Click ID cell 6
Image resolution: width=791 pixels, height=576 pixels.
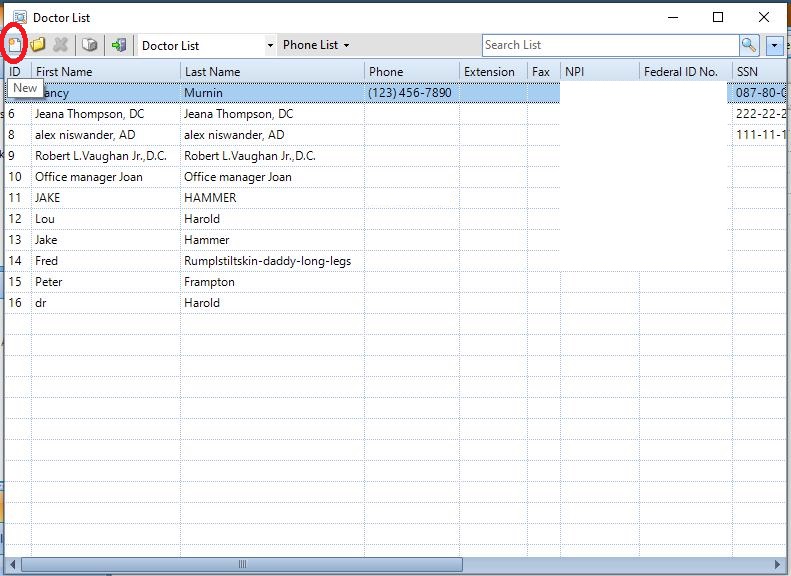pos(18,114)
